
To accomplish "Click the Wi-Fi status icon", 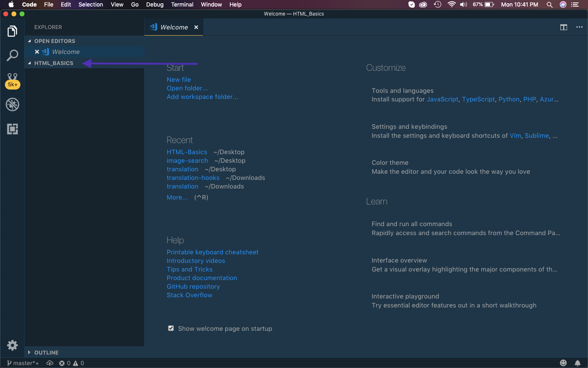I will [452, 4].
